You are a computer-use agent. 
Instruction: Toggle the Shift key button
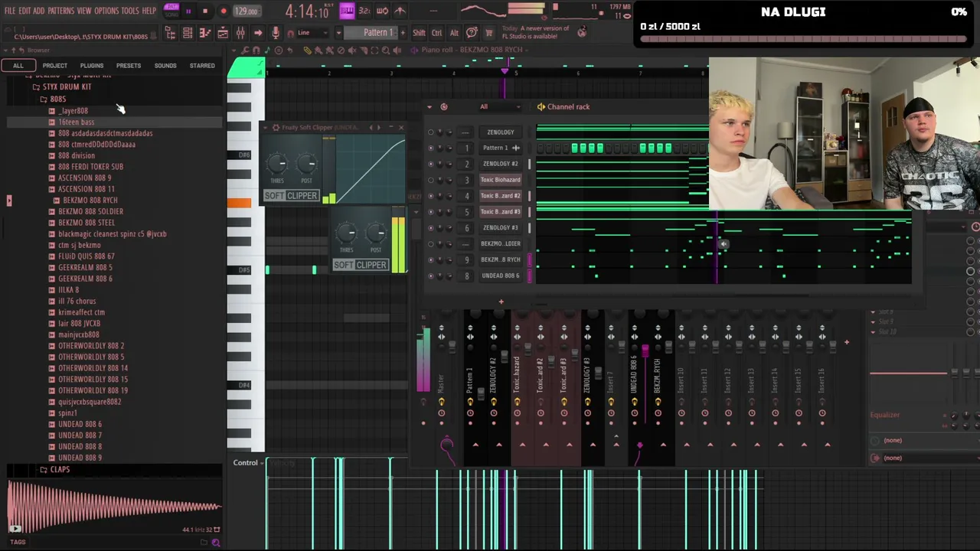pos(419,33)
